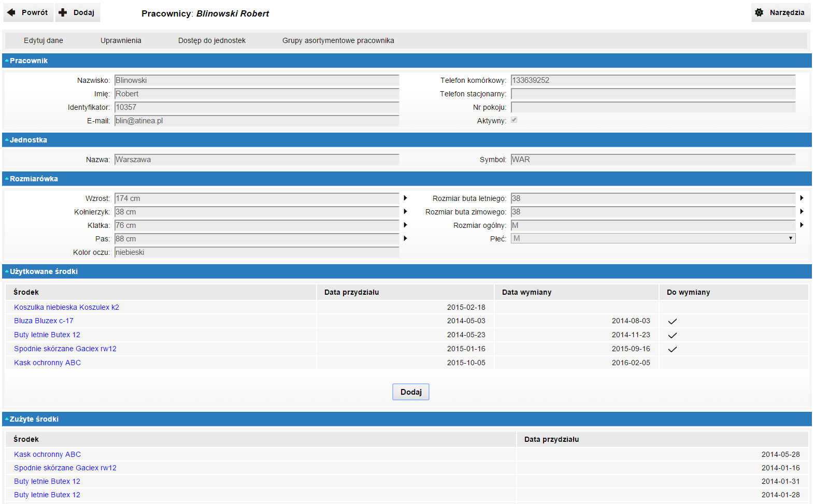Screen dimensions: 814x504
Task: Open Grupy asortymentowe pracownika tab
Action: point(338,40)
